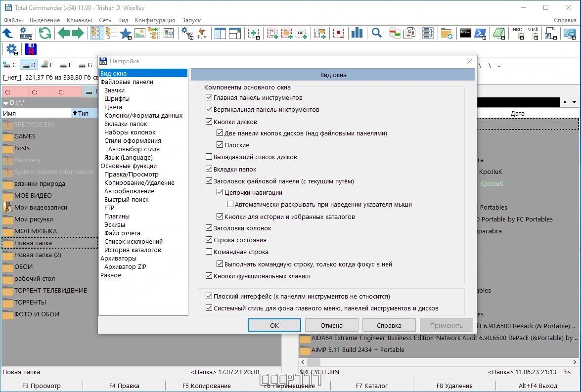Open the gear configuration dropdown in second toolbar row
This screenshot has width=581, height=392.
[x=12, y=49]
